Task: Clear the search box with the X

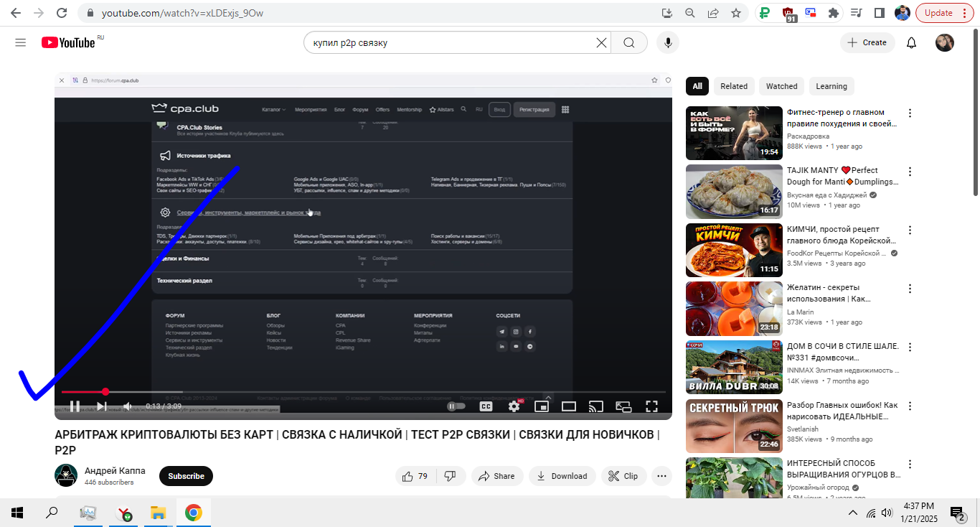Action: pyautogui.click(x=601, y=42)
